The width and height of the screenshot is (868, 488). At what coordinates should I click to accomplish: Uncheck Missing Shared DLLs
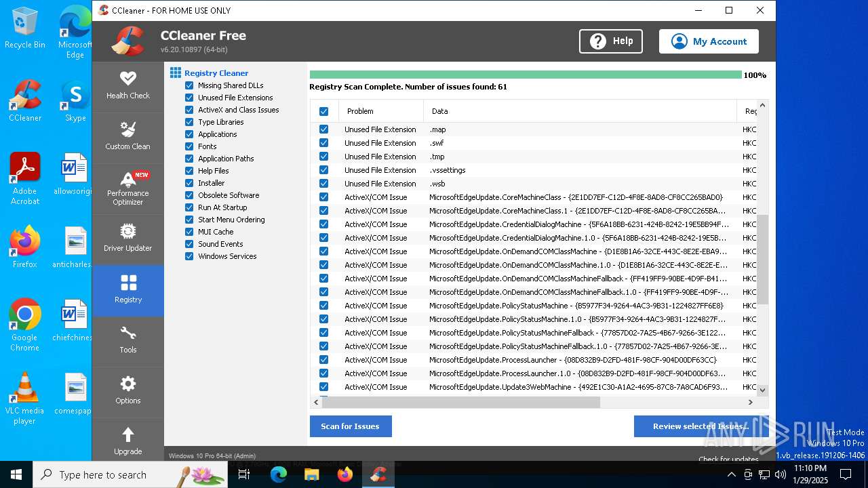click(189, 85)
